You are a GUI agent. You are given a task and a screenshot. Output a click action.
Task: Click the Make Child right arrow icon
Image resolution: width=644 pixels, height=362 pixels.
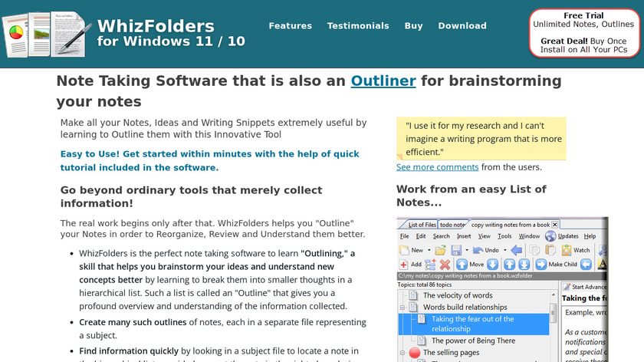click(541, 264)
